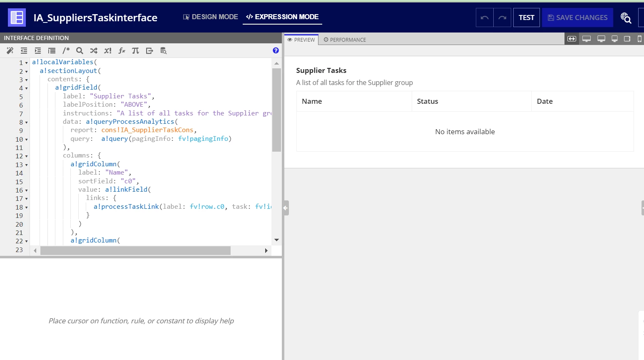The height and width of the screenshot is (360, 644).
Task: Click the database query search icon
Action: [x=164, y=51]
